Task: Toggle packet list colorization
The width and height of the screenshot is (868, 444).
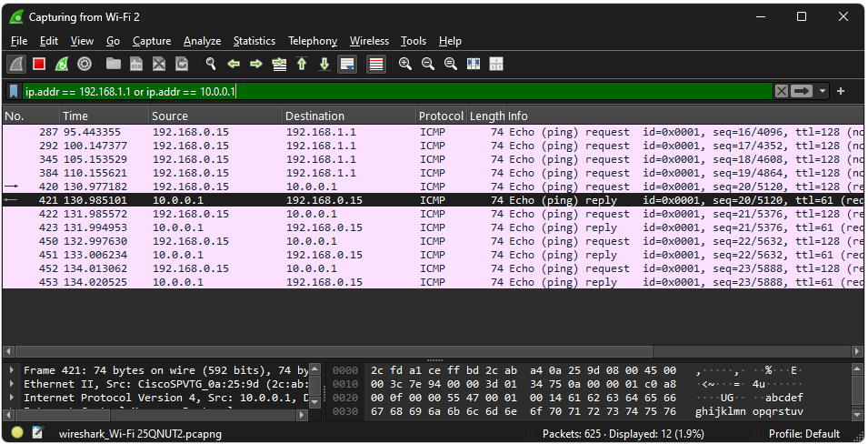Action: point(376,64)
